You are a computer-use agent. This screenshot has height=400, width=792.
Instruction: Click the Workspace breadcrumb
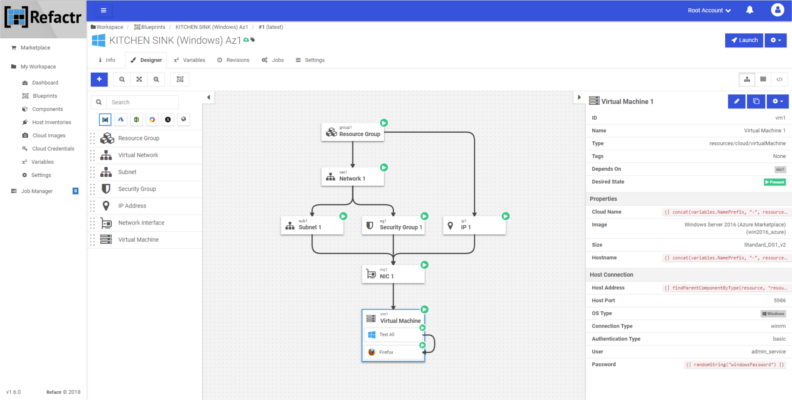click(x=107, y=27)
